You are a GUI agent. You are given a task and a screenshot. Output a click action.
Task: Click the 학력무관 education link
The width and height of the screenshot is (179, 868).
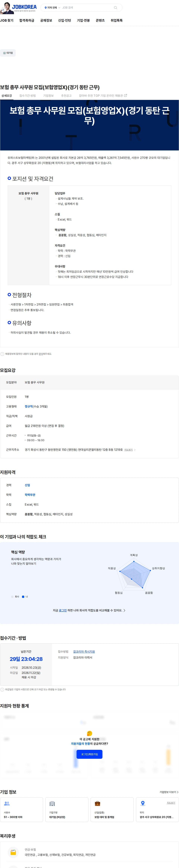30,495
